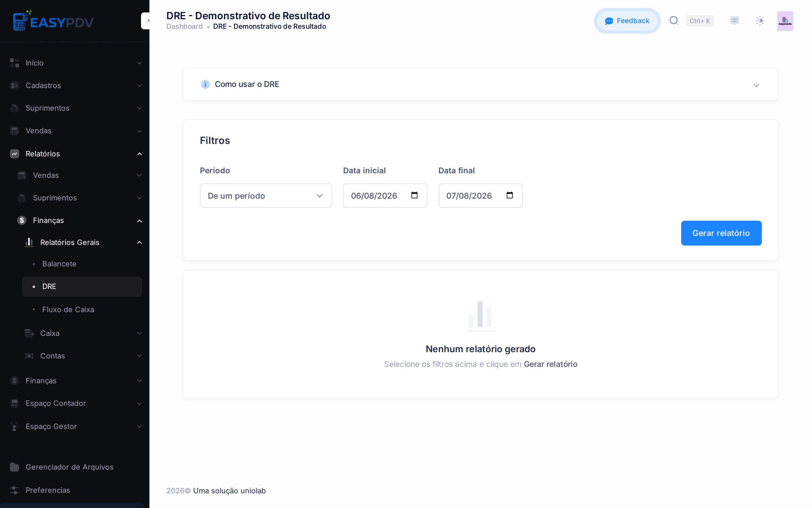Screen dimensions: 812x508
Task: Click the Data inicial field 06/08/2026
Action: tap(385, 196)
